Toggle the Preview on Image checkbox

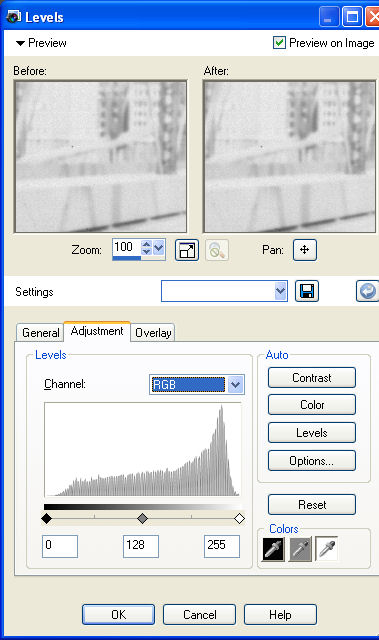pos(279,42)
